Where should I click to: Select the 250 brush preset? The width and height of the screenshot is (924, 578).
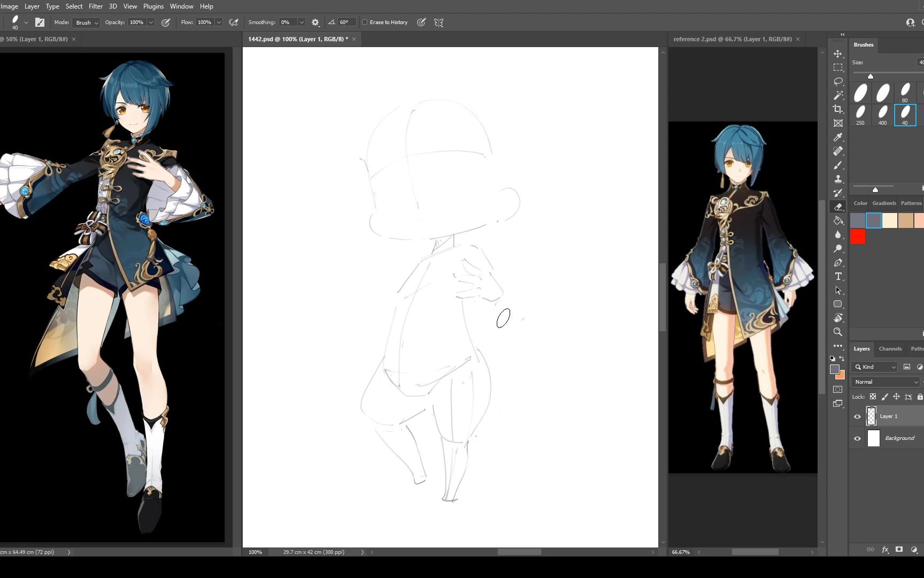(x=860, y=115)
